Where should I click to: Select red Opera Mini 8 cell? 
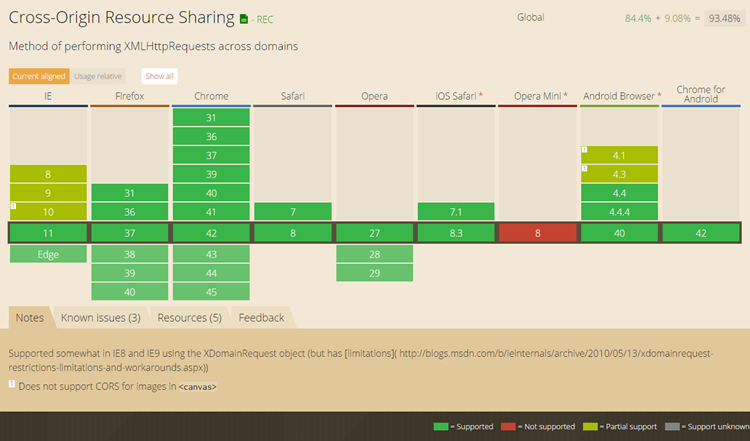(538, 233)
